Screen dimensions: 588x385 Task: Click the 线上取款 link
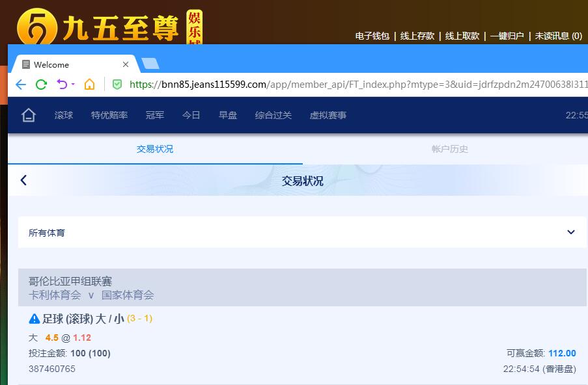point(462,36)
